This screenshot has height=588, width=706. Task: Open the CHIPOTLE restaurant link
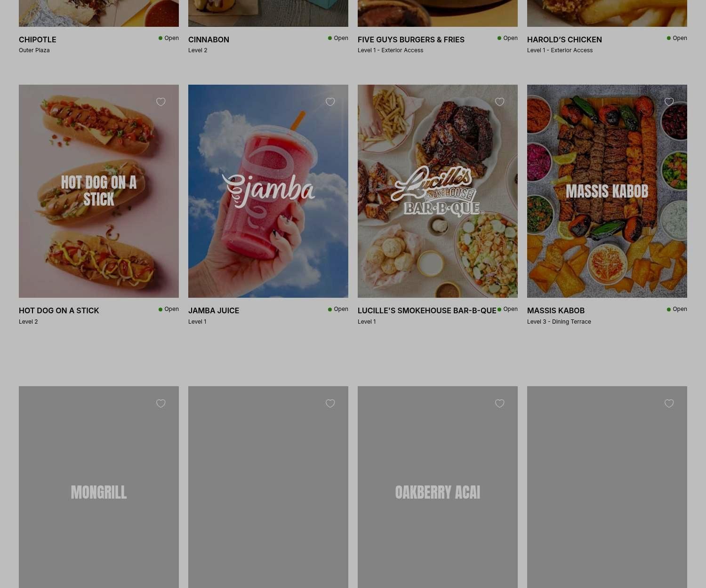38,40
